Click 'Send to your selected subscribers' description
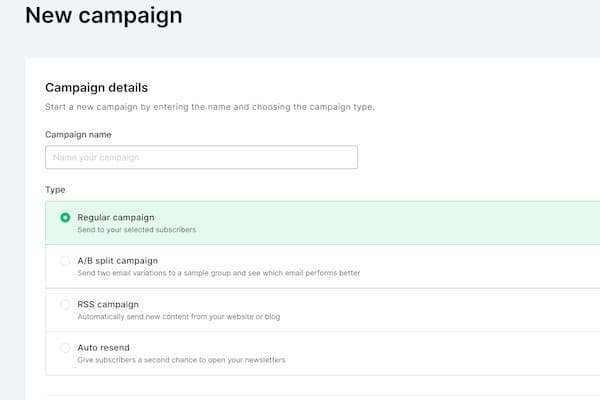 pos(137,230)
